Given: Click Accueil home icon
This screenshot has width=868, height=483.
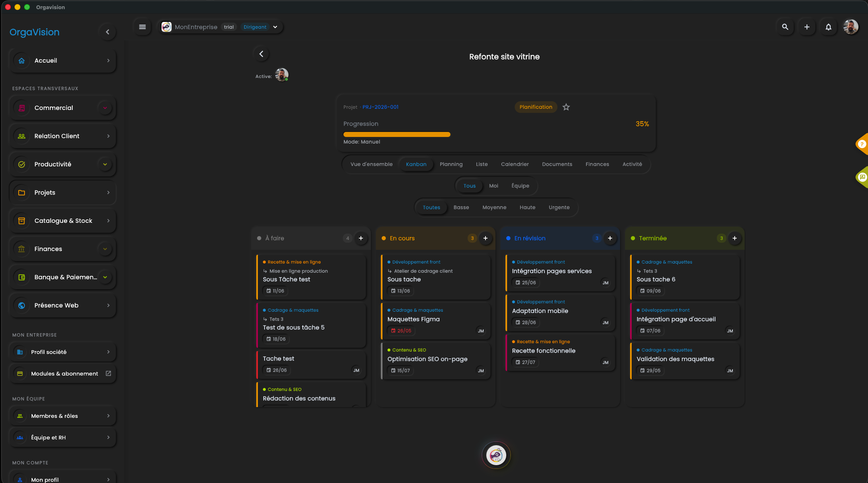Looking at the screenshot, I should click(22, 61).
